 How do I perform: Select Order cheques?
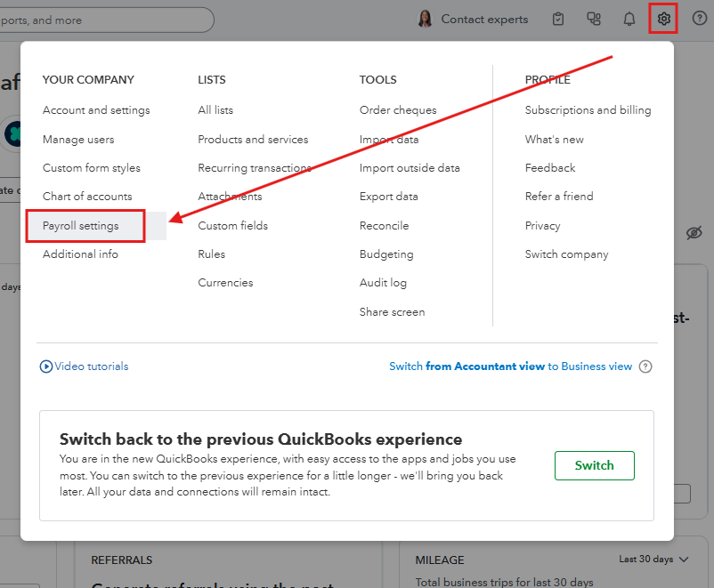(398, 110)
